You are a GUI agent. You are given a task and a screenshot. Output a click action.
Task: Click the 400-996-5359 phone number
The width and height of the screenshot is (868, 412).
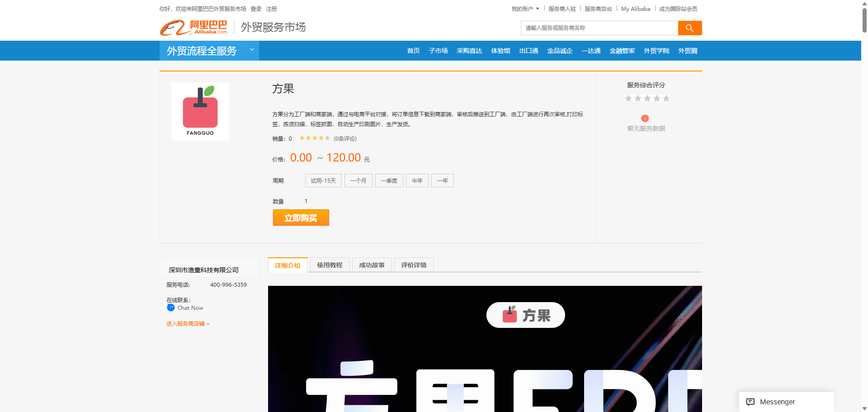click(x=228, y=285)
